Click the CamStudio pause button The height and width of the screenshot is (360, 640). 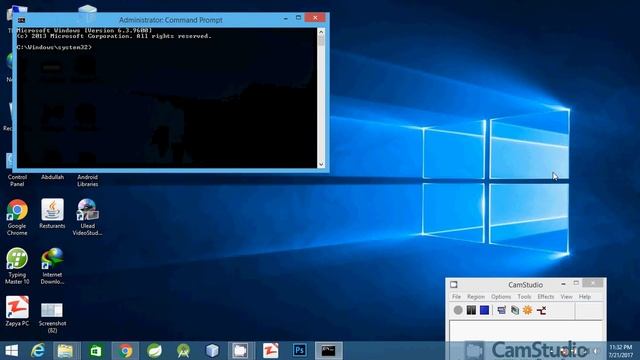pos(471,310)
